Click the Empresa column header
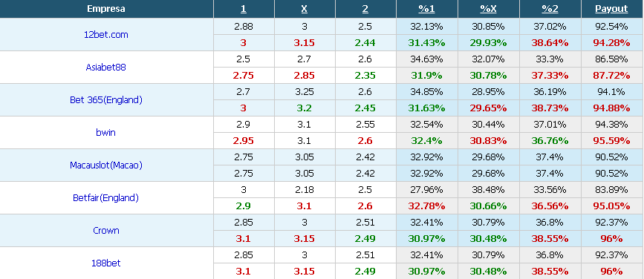The height and width of the screenshot is (279, 644). pos(106,9)
